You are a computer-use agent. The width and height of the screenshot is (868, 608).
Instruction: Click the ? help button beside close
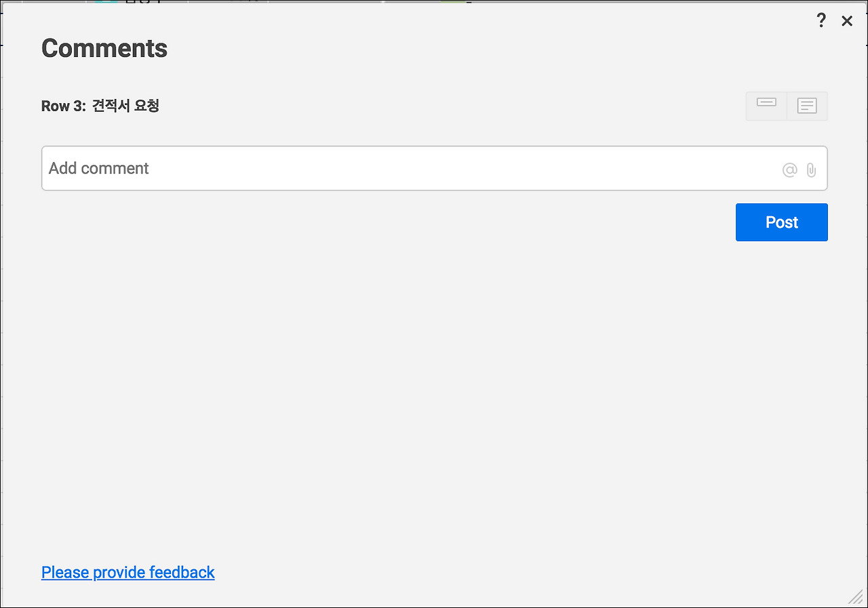821,20
